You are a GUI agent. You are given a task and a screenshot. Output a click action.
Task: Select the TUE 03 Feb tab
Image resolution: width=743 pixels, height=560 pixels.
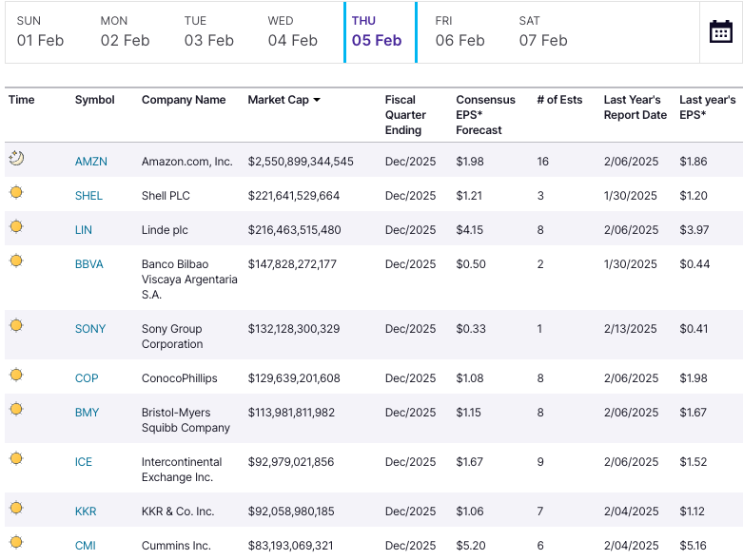tap(208, 32)
